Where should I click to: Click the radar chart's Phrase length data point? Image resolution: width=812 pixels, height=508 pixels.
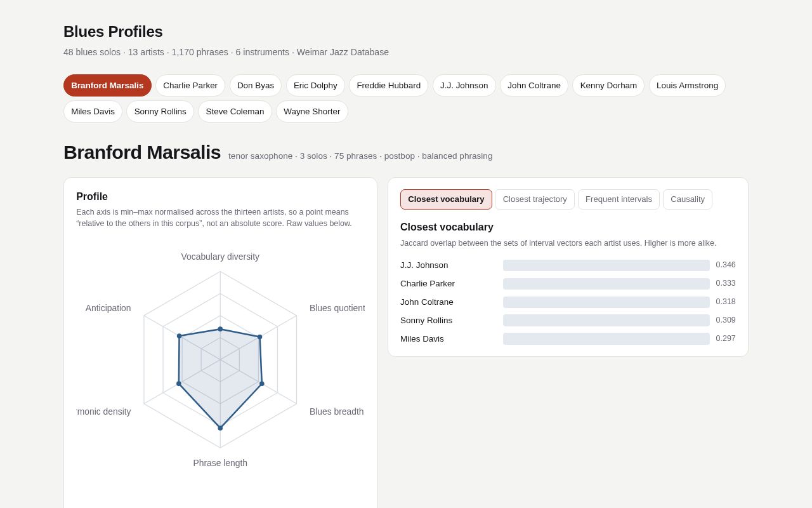220,428
